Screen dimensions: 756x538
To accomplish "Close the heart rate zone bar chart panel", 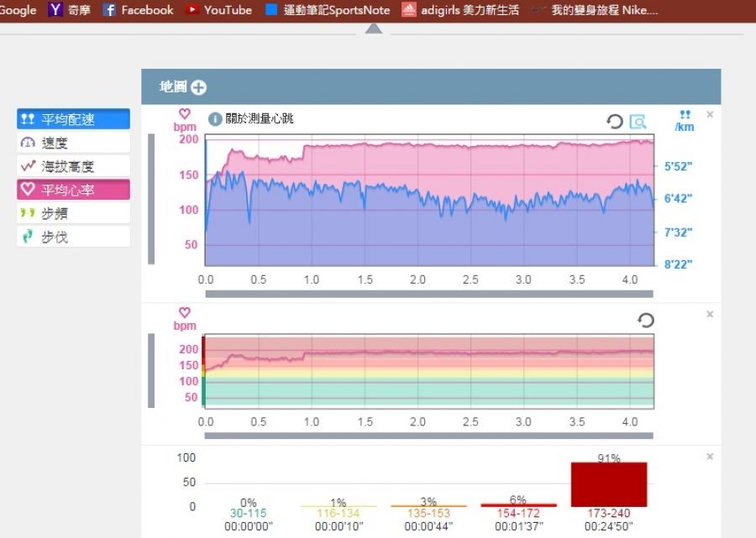I will click(x=710, y=457).
